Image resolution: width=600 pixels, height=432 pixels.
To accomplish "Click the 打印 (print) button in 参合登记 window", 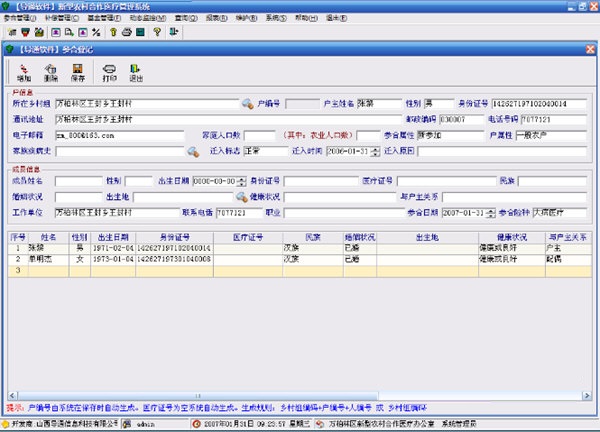I will click(x=109, y=73).
